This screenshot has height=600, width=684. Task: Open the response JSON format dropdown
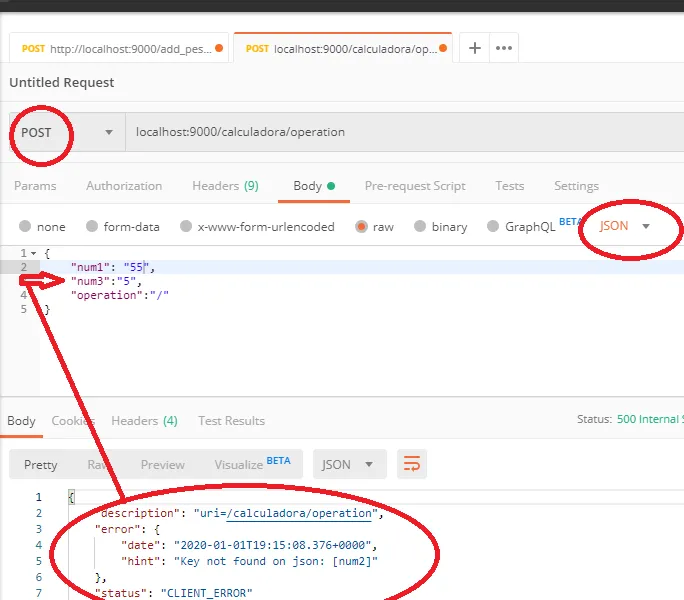tap(349, 464)
